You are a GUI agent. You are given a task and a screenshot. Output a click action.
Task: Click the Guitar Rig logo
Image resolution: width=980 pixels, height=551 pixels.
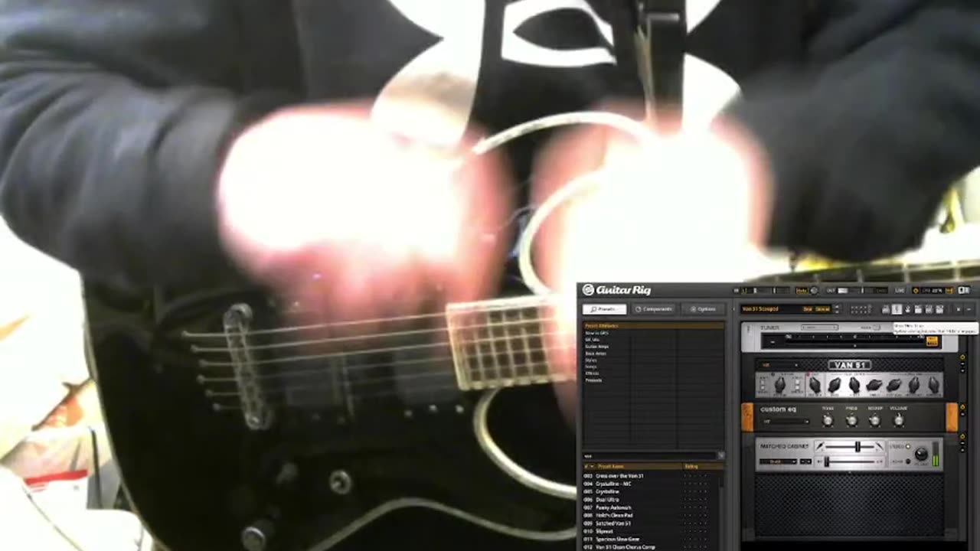click(x=617, y=290)
